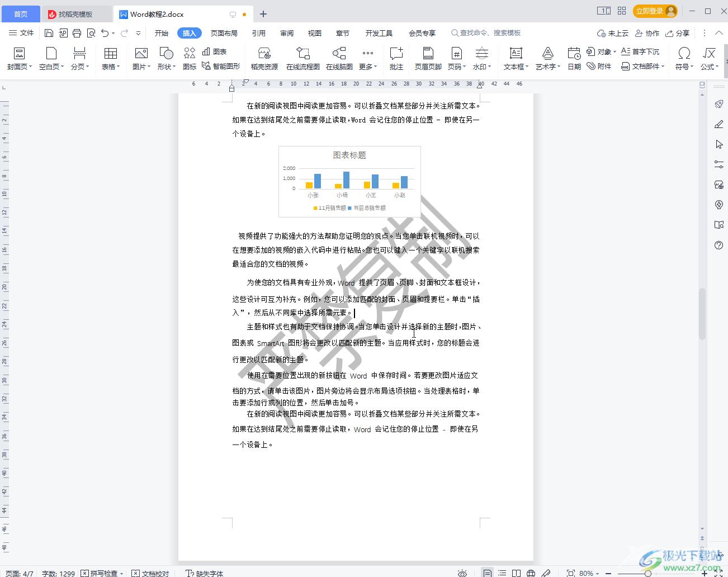Screen dimensions: 728x577
Task: Insert Smart Graphic (智能图形)
Action: click(221, 66)
